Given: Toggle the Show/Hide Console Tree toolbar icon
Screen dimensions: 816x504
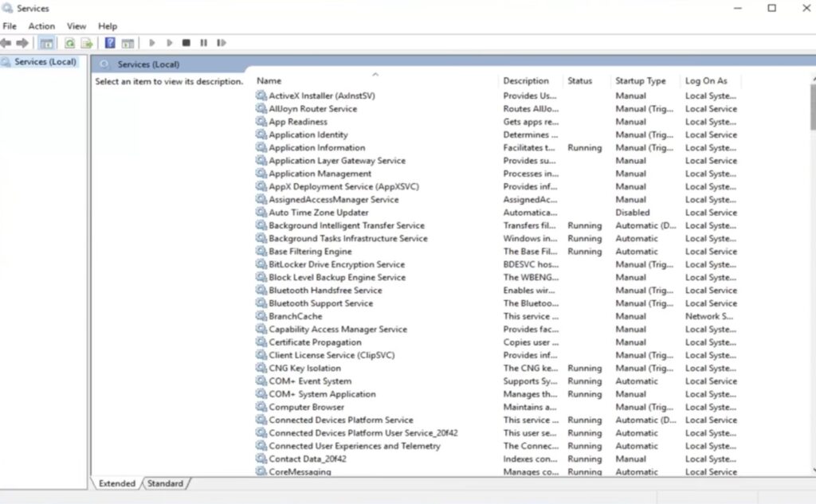Looking at the screenshot, I should tap(46, 43).
